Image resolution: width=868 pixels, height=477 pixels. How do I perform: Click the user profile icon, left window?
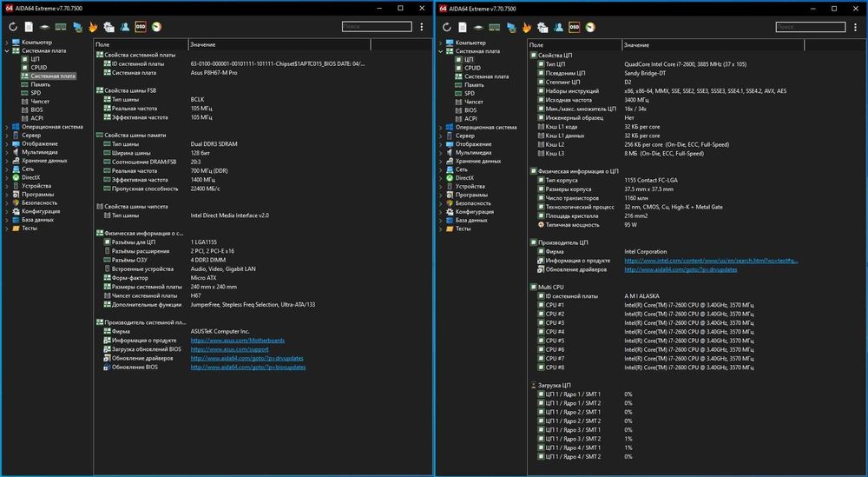(x=124, y=27)
